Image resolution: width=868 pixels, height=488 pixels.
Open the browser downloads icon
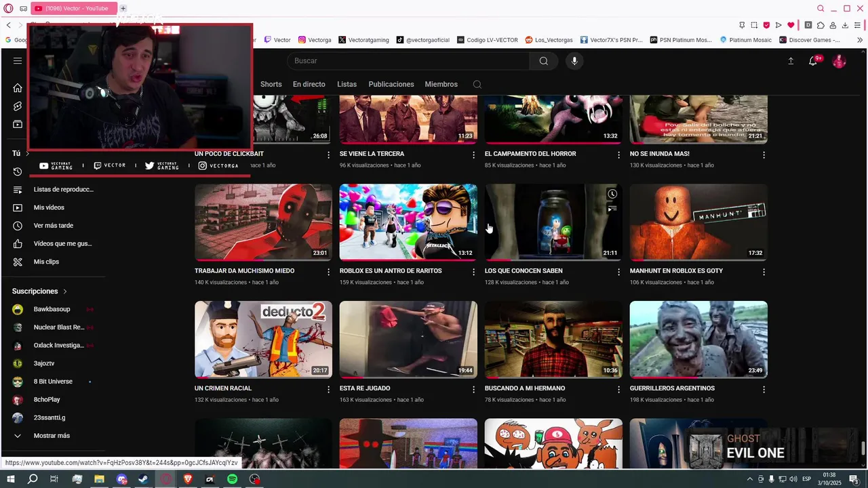point(845,25)
